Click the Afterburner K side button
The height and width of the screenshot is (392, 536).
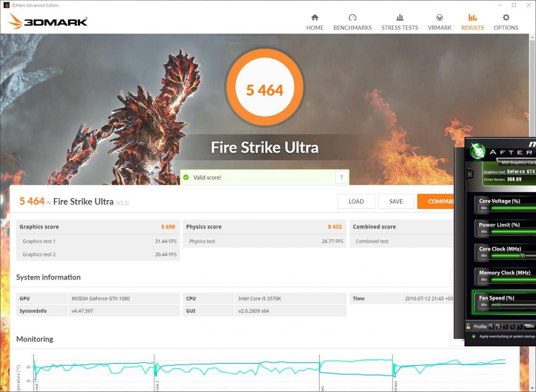click(x=470, y=174)
